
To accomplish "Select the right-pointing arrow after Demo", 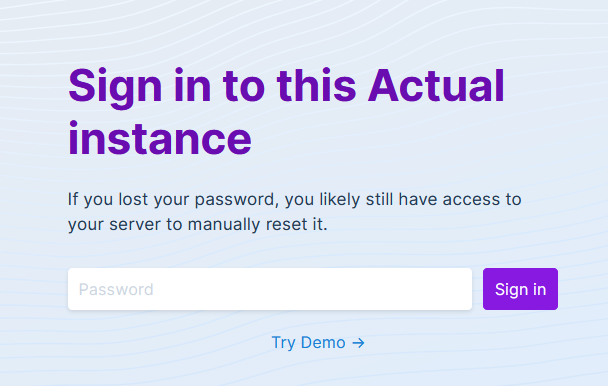I will [x=358, y=343].
